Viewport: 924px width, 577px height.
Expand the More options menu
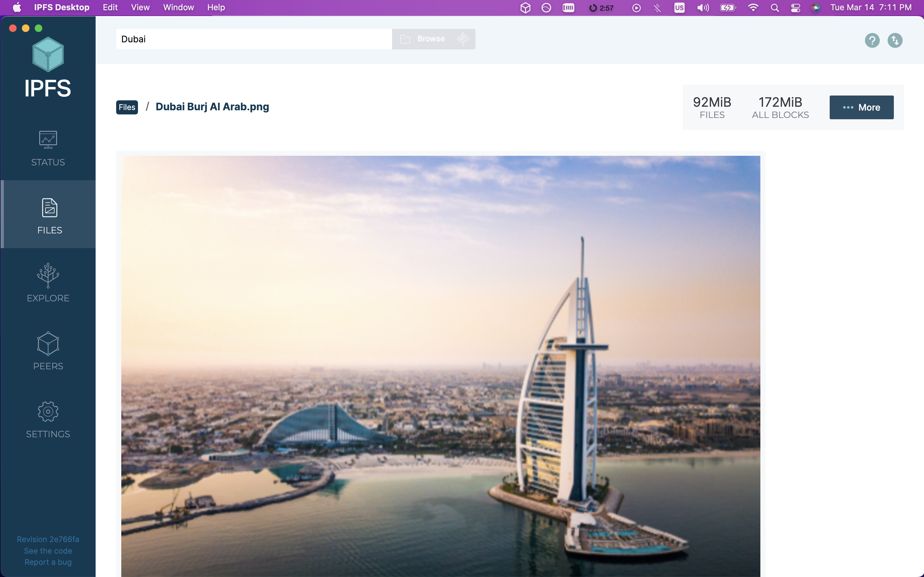pos(861,107)
